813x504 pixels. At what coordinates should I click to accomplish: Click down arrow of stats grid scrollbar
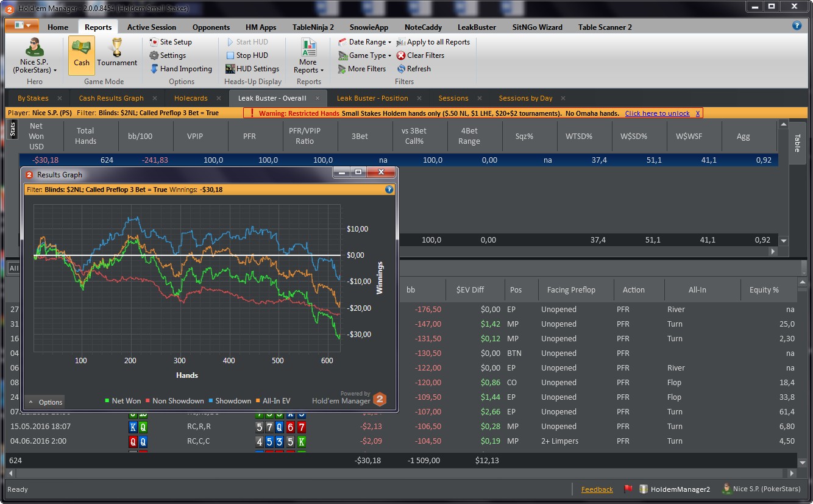pos(784,241)
